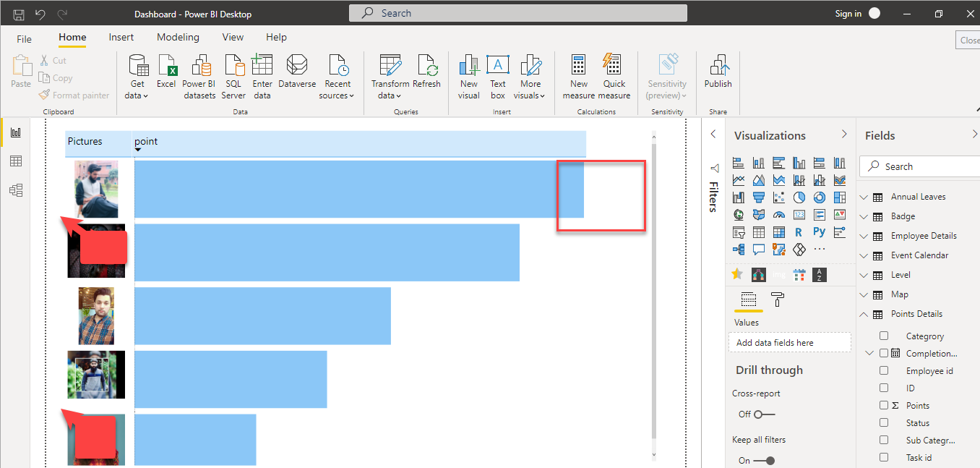This screenshot has width=980, height=468.
Task: Click the Fields search box
Action: tap(919, 166)
